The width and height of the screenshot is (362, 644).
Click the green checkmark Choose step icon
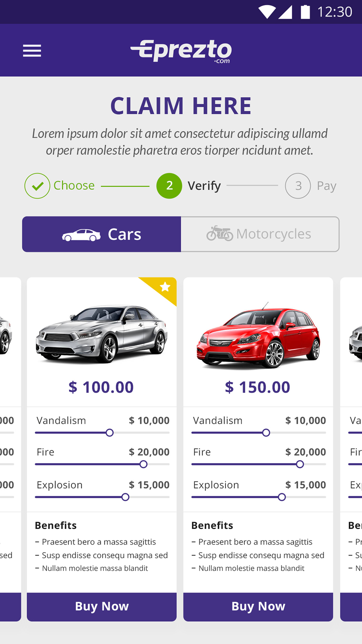click(x=37, y=186)
